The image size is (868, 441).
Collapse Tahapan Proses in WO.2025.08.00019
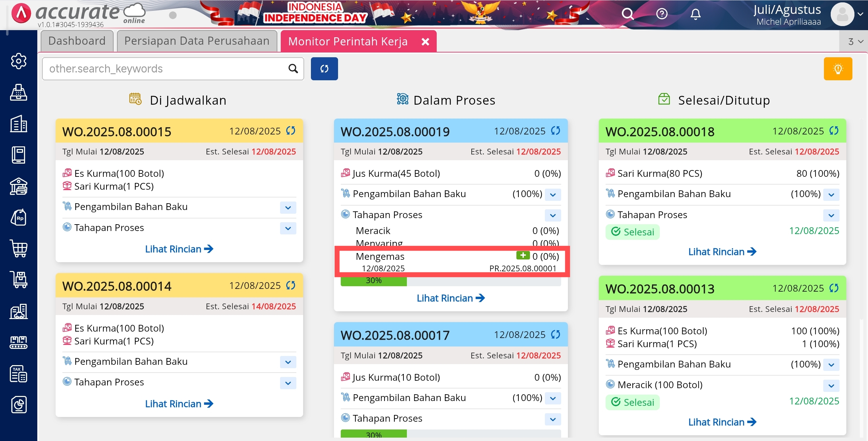[x=553, y=215]
